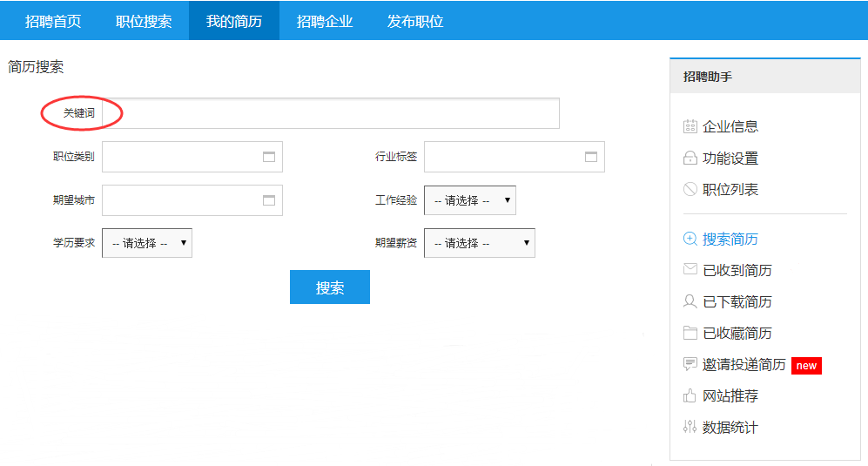868x466 pixels.
Task: Click the 已下载简历 person icon
Action: [x=690, y=301]
